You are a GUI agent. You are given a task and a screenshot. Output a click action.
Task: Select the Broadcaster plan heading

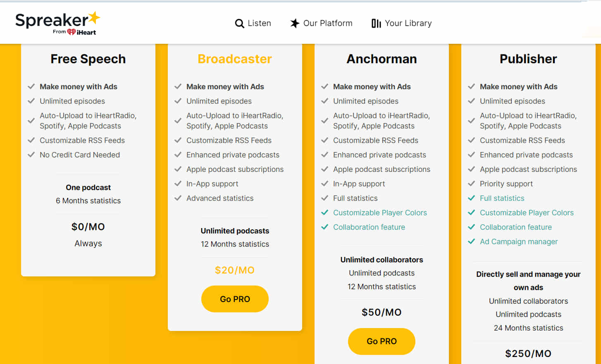235,59
